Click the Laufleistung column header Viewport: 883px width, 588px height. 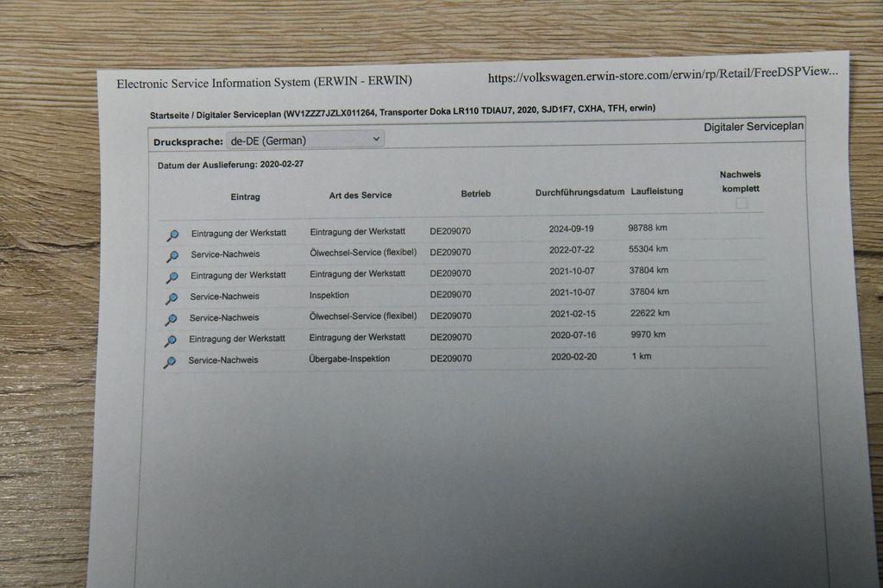click(x=657, y=191)
